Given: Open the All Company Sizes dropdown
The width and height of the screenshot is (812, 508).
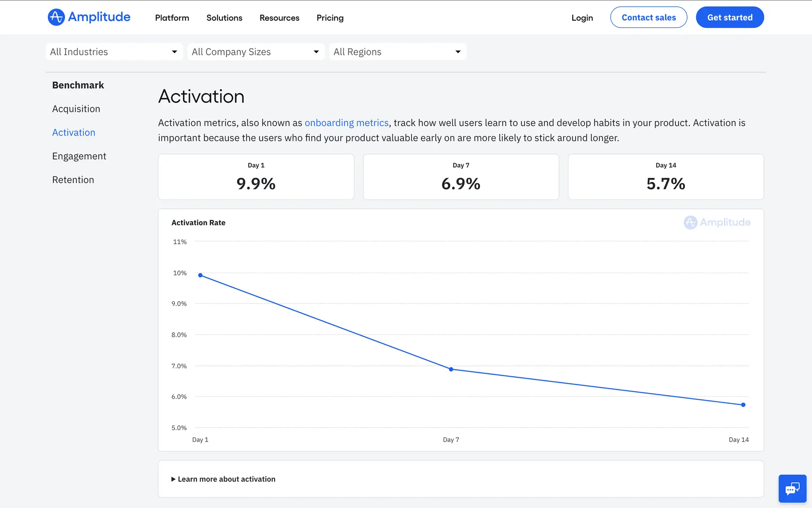Looking at the screenshot, I should tap(255, 52).
